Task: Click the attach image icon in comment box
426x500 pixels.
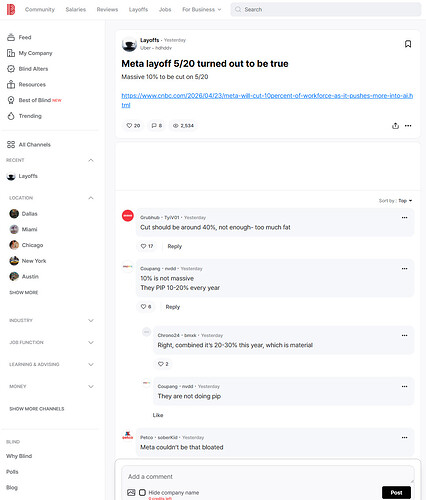Action: tap(131, 492)
